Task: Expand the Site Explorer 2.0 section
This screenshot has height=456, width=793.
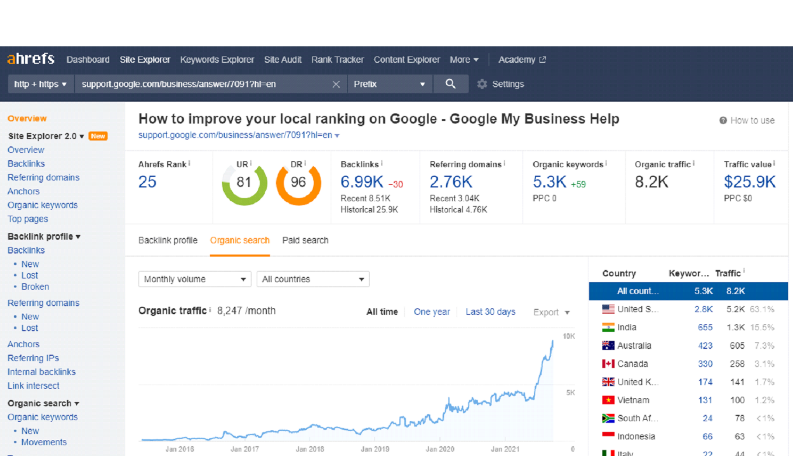Action: coord(46,136)
